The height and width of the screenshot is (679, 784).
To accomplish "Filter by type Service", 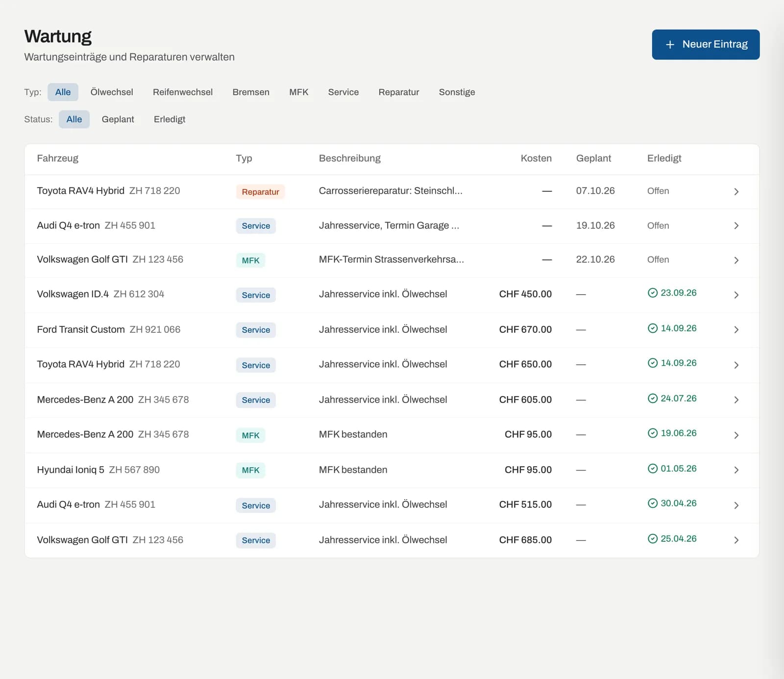I will 343,92.
